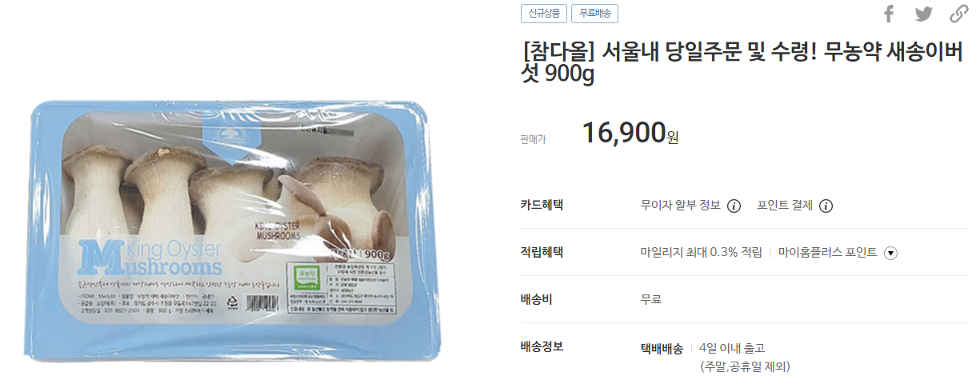Share product on Facebook icon

tap(889, 14)
